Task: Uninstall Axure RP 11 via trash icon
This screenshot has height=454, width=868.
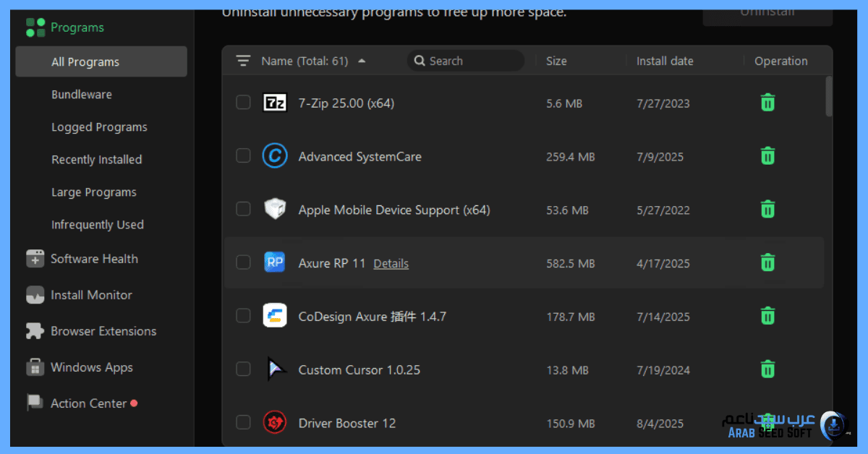Action: pos(767,262)
